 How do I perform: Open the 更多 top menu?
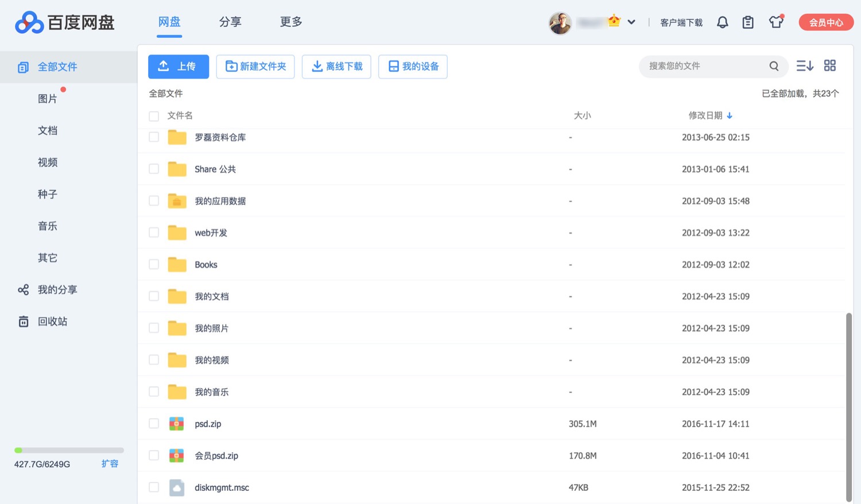click(x=290, y=22)
